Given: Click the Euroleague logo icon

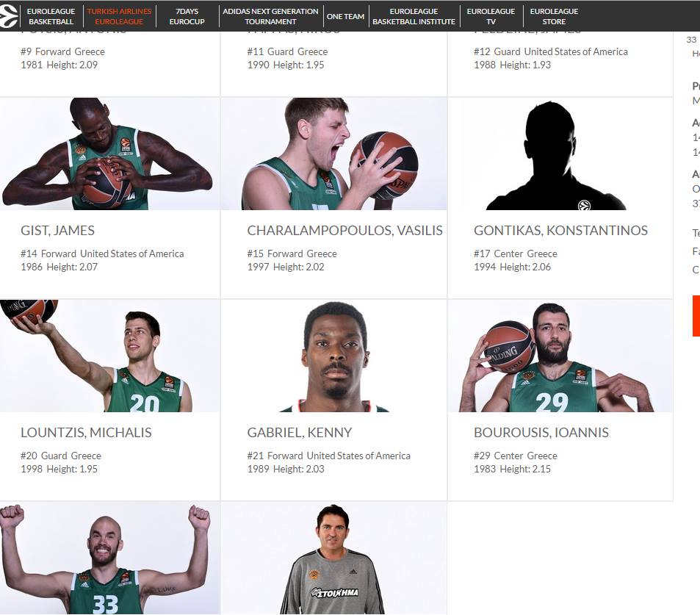Looking at the screenshot, I should point(10,15).
